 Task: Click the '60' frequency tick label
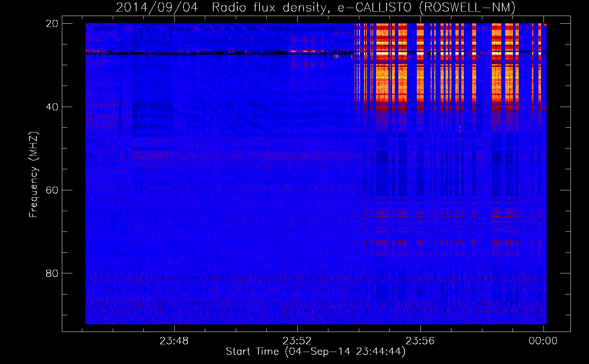click(52, 190)
